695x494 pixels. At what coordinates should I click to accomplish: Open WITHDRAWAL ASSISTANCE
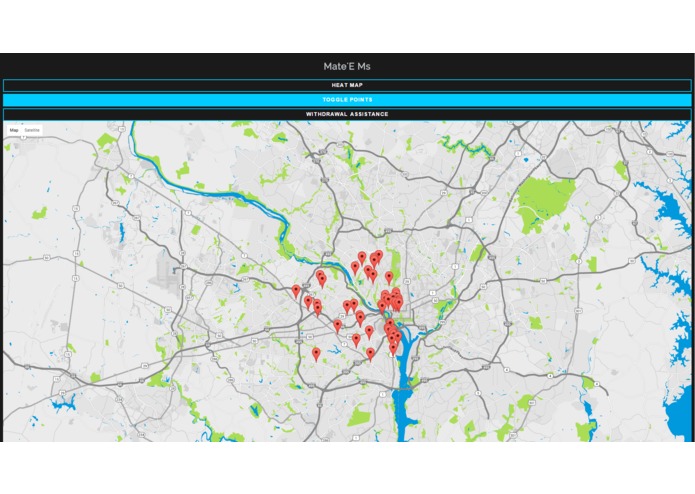(347, 114)
